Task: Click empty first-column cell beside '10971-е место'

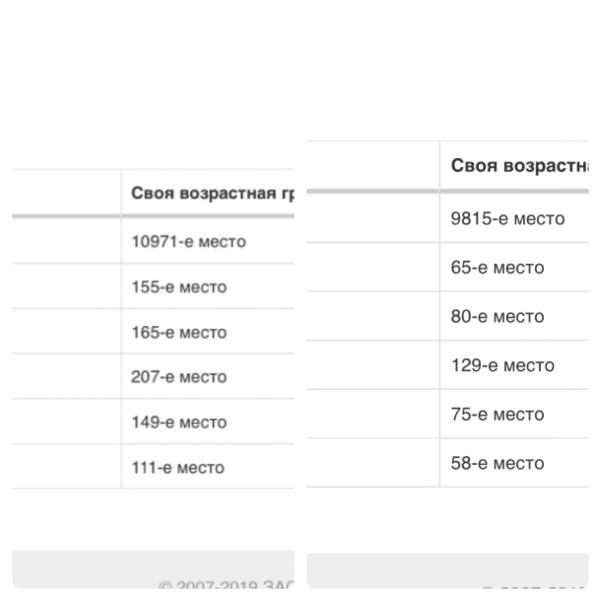Action: click(x=66, y=241)
